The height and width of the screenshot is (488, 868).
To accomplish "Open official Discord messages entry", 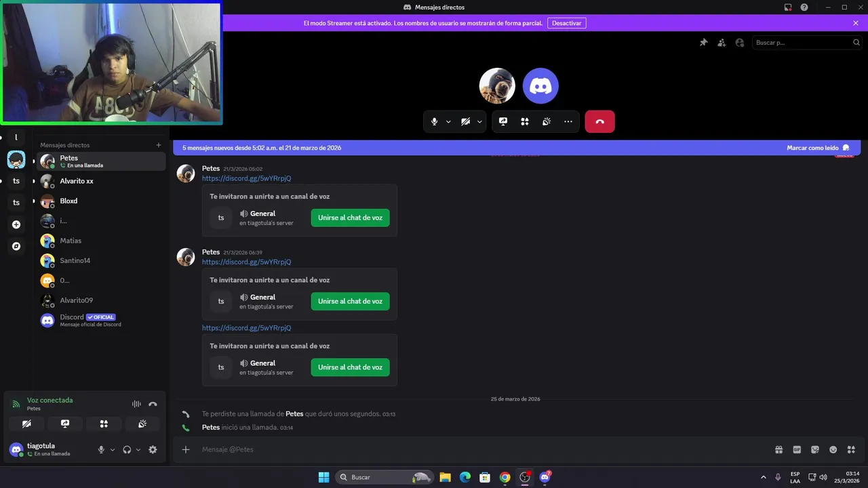I will [x=101, y=321].
